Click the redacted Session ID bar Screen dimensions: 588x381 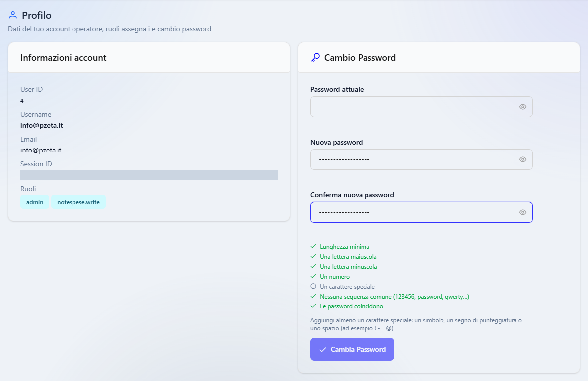point(149,175)
